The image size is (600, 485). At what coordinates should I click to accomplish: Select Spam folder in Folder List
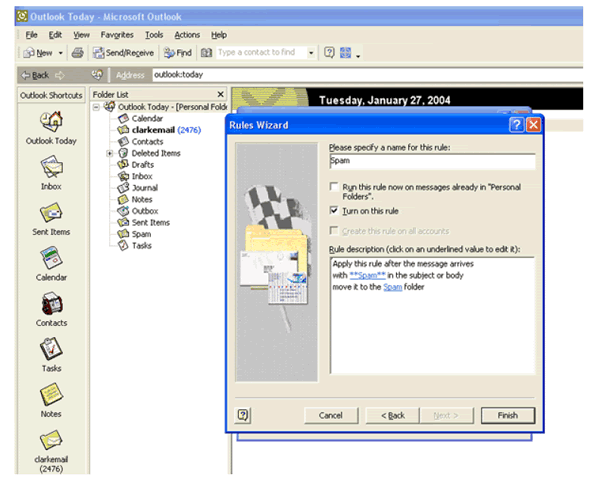coord(134,234)
